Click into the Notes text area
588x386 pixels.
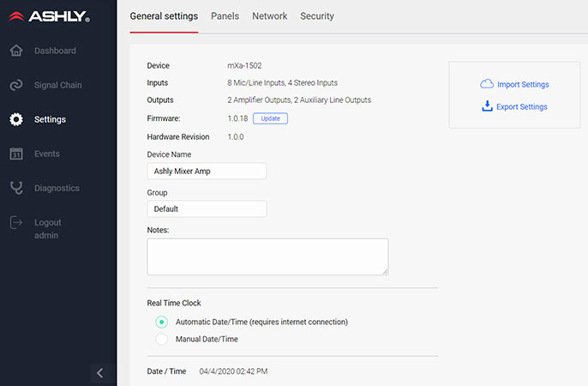coord(267,256)
